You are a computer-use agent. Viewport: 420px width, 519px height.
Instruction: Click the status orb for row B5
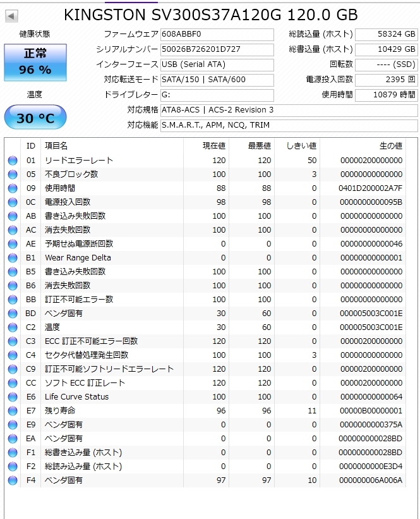pos(13,272)
